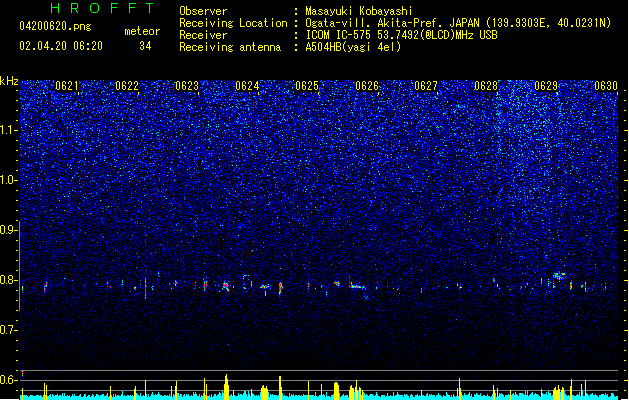Click the Ogata-vill. Akita-Pref. JAPAN location text
Screen dimensions: 629x400
pos(458,23)
